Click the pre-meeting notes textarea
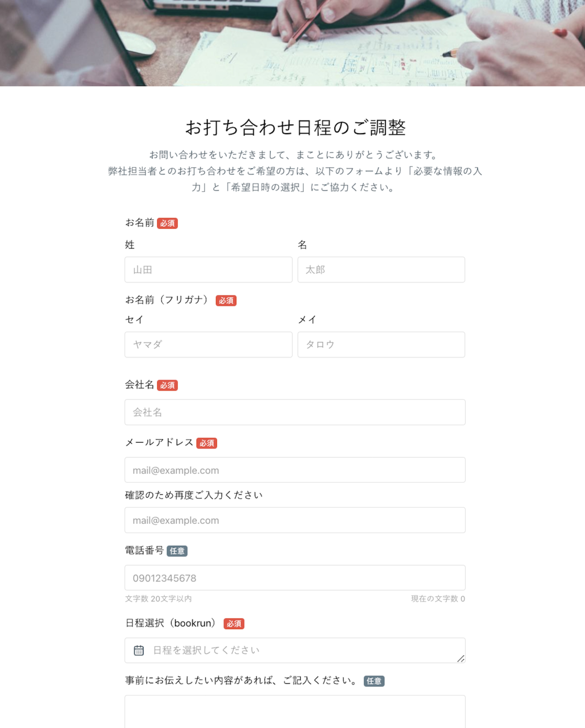Image resolution: width=585 pixels, height=728 pixels. 295,711
